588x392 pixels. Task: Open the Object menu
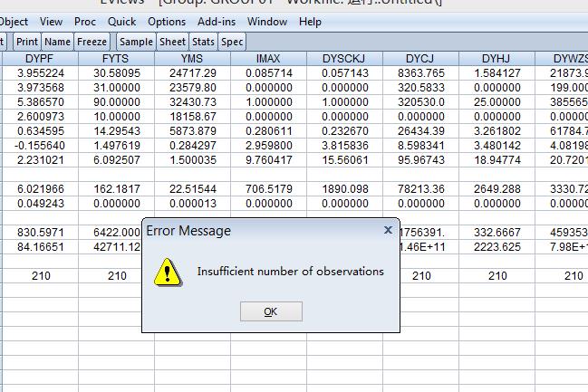pyautogui.click(x=13, y=22)
